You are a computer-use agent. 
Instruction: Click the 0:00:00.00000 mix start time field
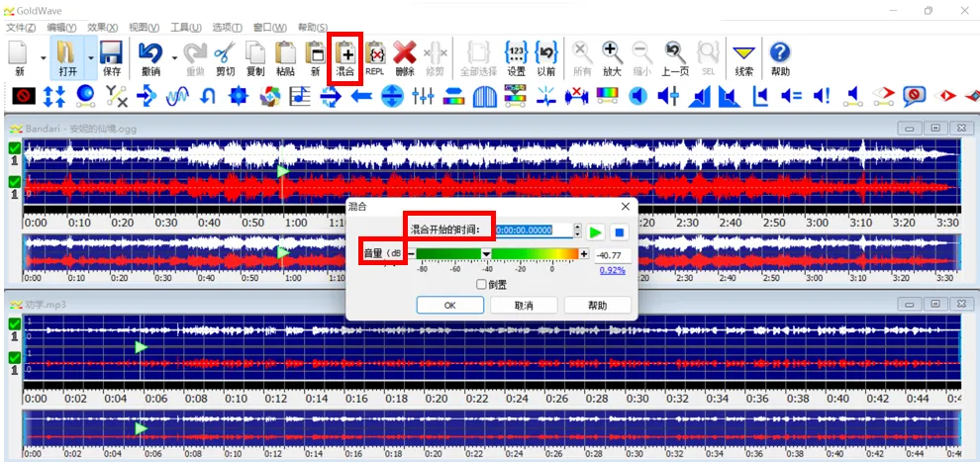(535, 231)
